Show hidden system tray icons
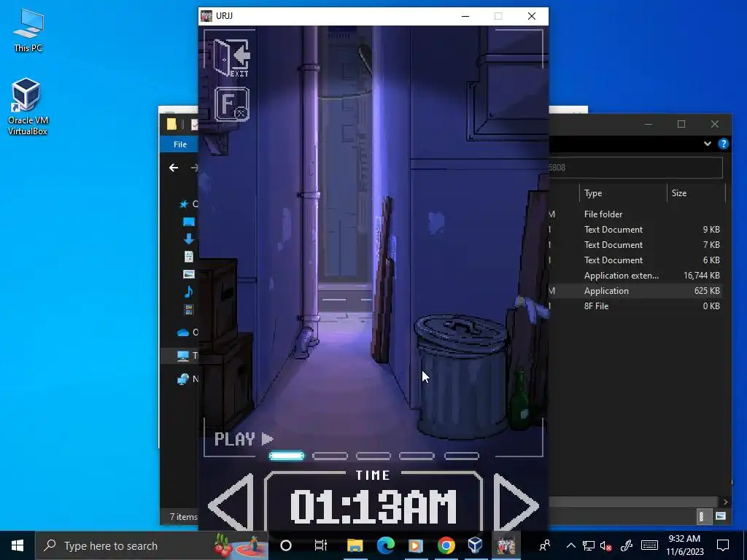The image size is (747, 560). pyautogui.click(x=570, y=545)
